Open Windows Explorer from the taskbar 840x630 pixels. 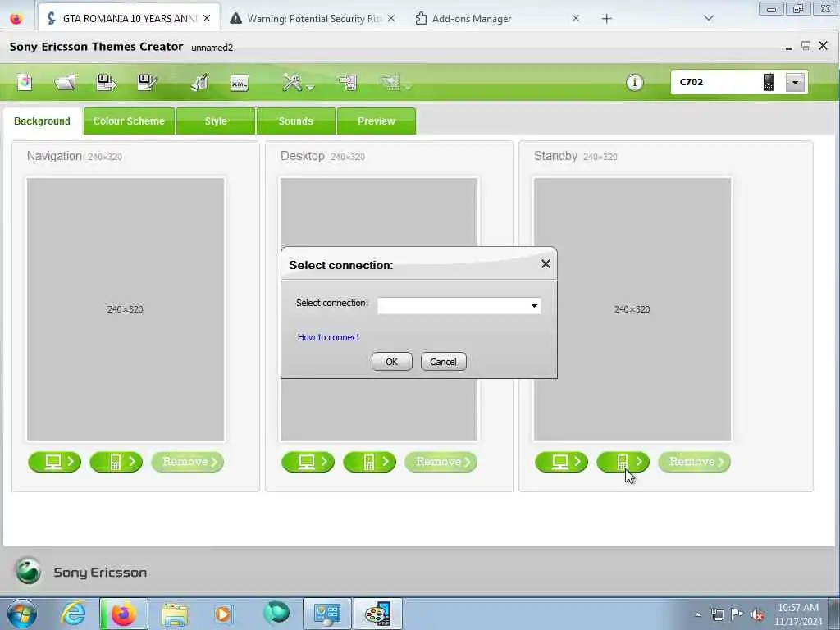pos(174,614)
